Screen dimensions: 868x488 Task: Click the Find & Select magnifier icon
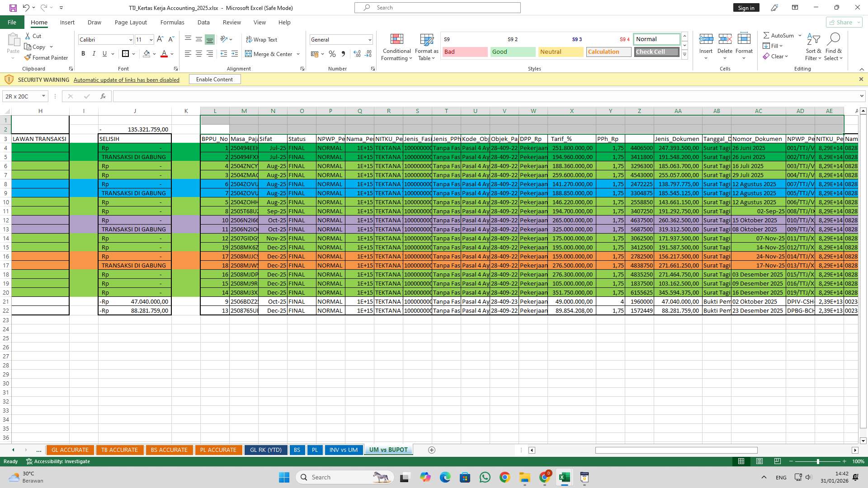coord(834,38)
